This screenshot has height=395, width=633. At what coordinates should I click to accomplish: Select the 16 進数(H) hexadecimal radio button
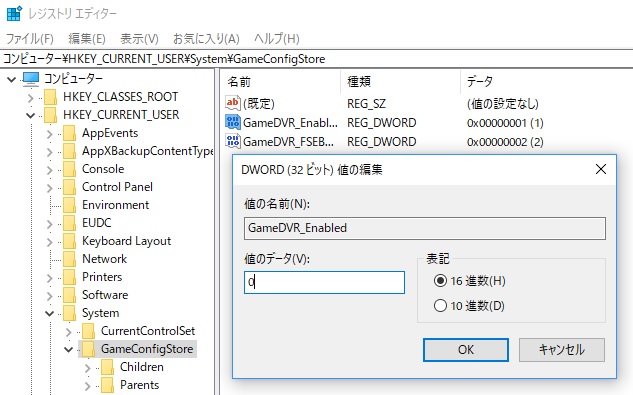tap(440, 281)
